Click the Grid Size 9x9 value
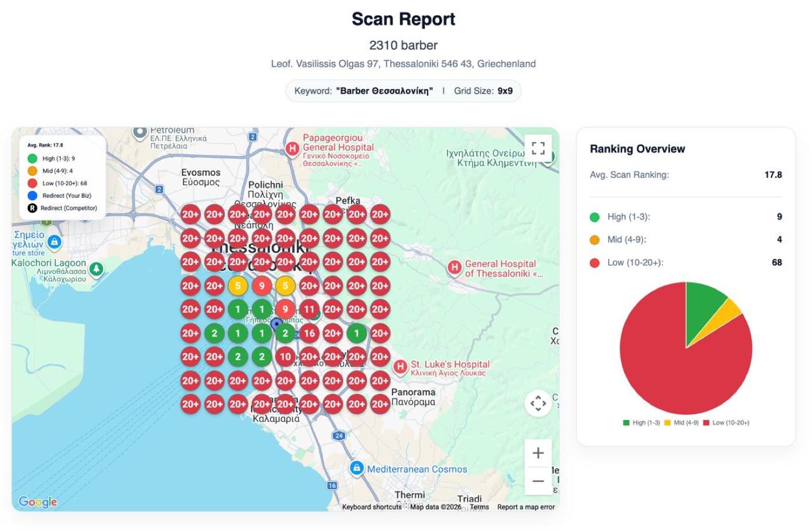The height and width of the screenshot is (531, 812). tap(505, 91)
